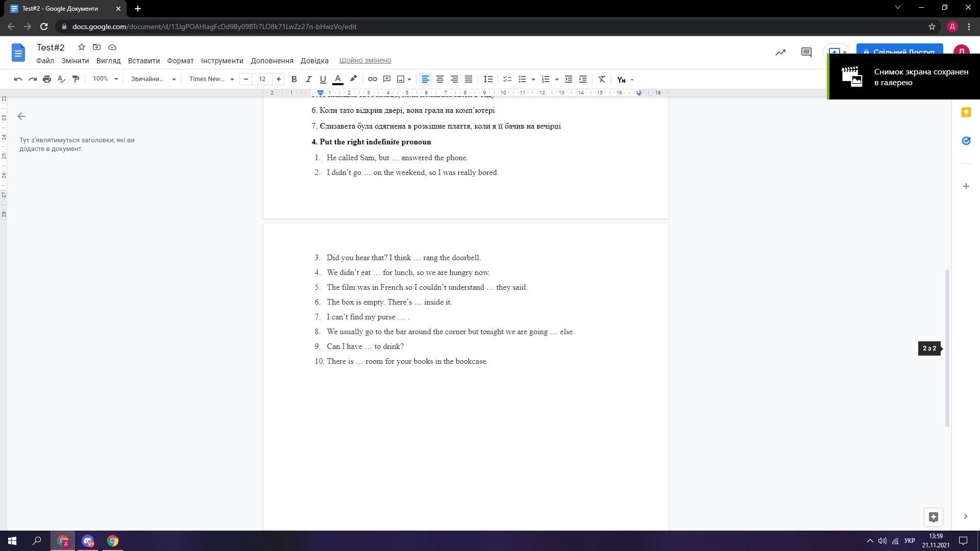The image size is (980, 551).
Task: Expand the paragraph style dropdown
Action: point(153,79)
